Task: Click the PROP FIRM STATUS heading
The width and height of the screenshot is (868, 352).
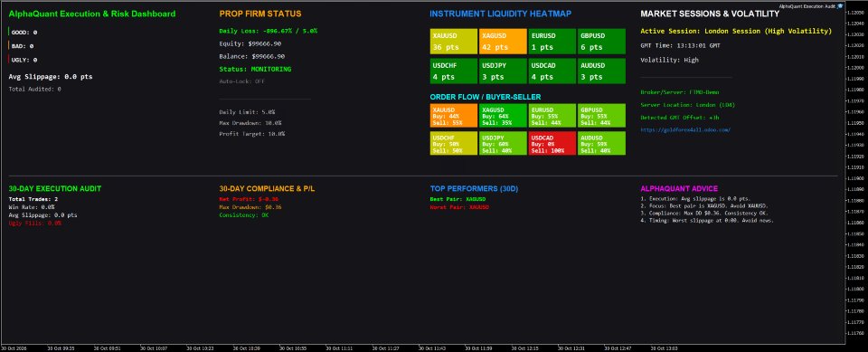Action: coord(260,14)
